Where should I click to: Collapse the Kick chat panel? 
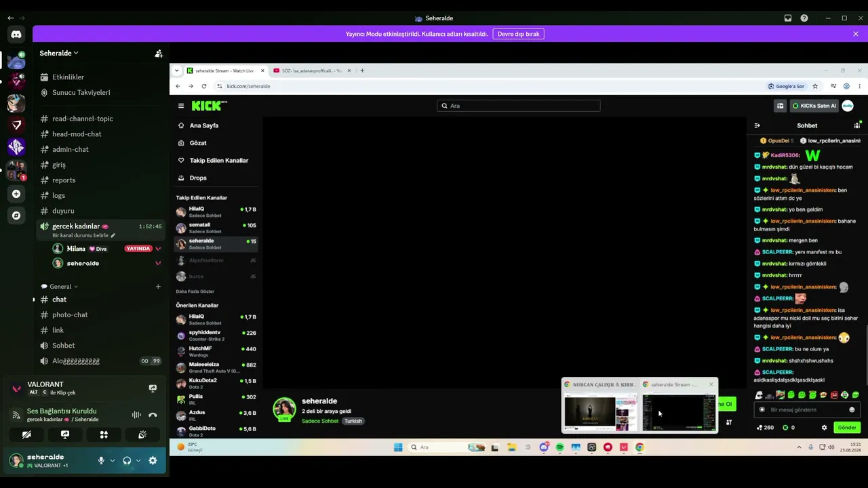click(757, 125)
